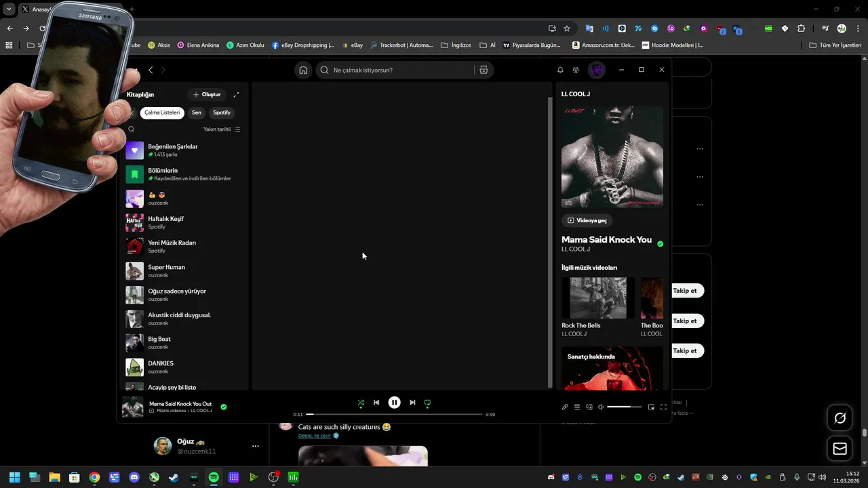Open the Super Human playlist
The image size is (868, 488).
tap(183, 271)
